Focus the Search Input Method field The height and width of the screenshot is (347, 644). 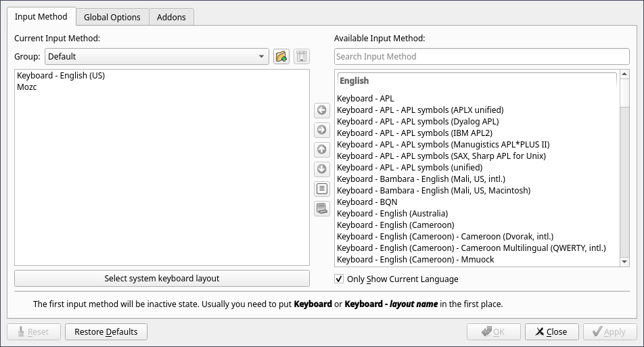point(482,57)
